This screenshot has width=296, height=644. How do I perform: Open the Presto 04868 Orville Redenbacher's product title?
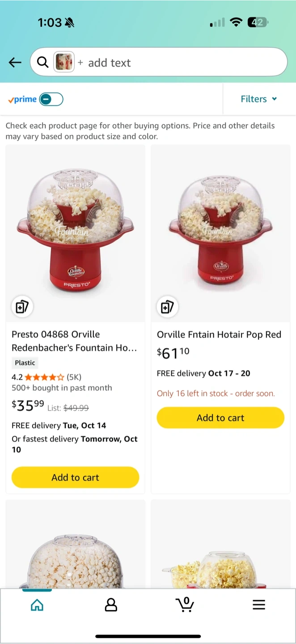[x=75, y=341]
